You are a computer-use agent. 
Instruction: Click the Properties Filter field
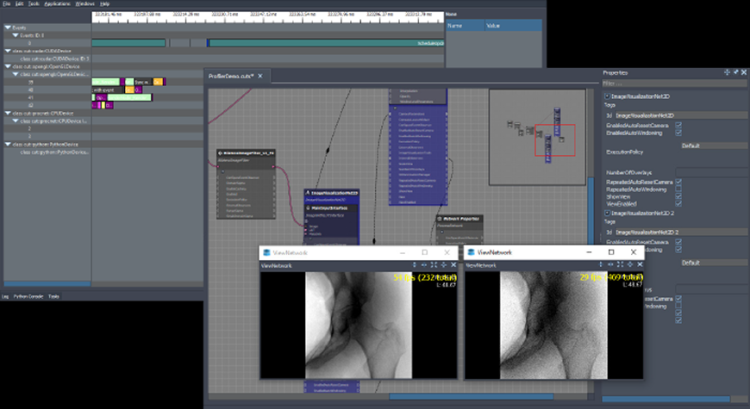pos(674,84)
